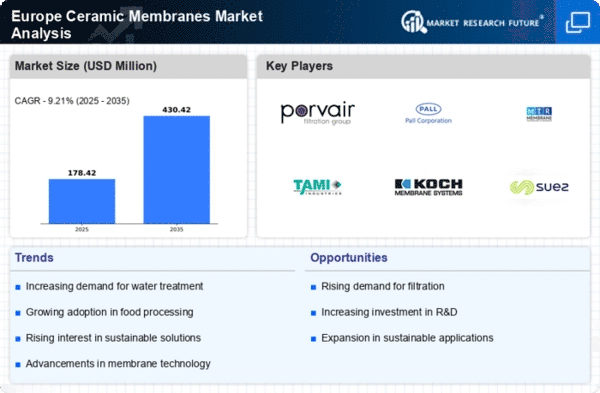Click the 2025 axis label
The height and width of the screenshot is (393, 600).
tap(82, 229)
